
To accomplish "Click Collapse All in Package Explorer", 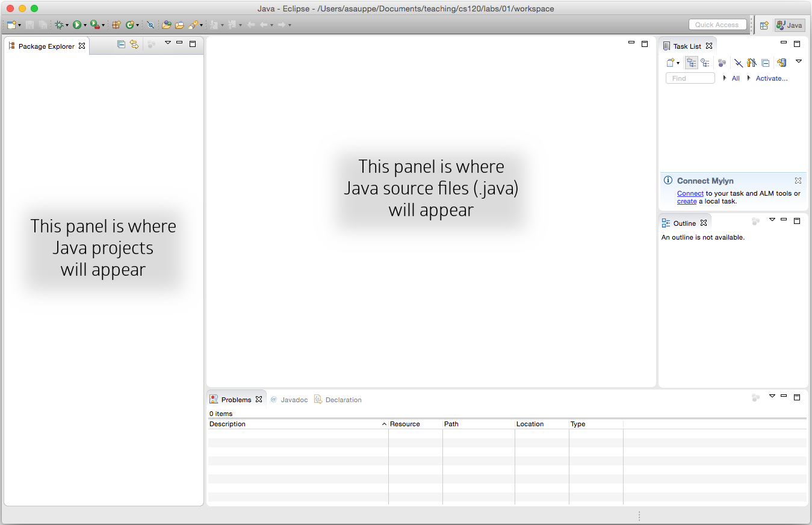I will click(121, 44).
